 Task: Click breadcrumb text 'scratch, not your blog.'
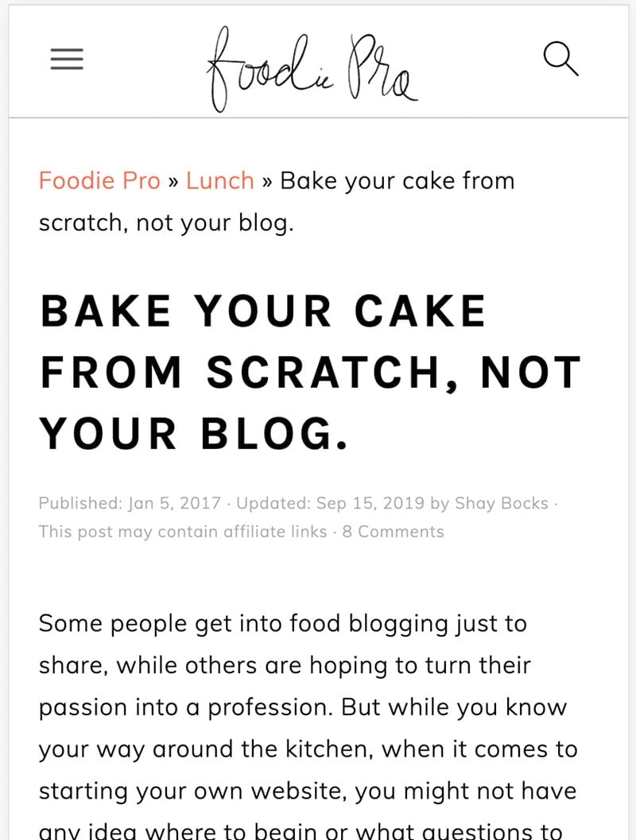click(166, 223)
